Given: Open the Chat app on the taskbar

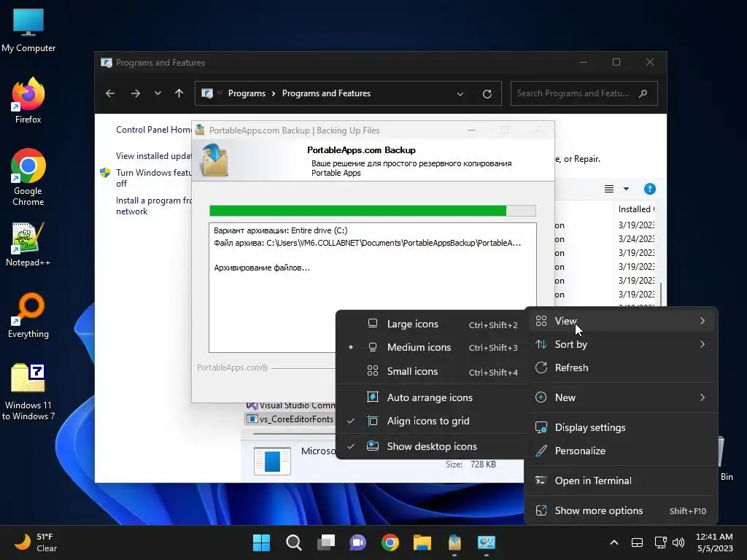Looking at the screenshot, I should tap(357, 542).
